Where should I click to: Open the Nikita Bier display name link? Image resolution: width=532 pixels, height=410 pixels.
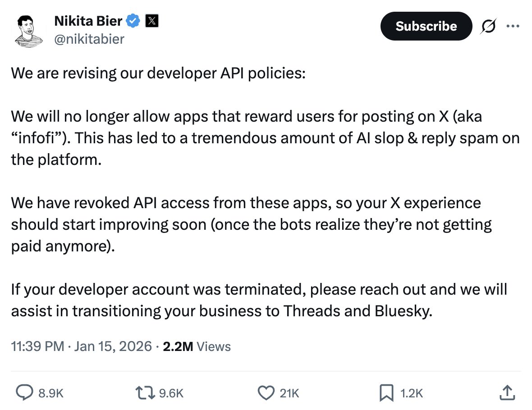(x=88, y=21)
